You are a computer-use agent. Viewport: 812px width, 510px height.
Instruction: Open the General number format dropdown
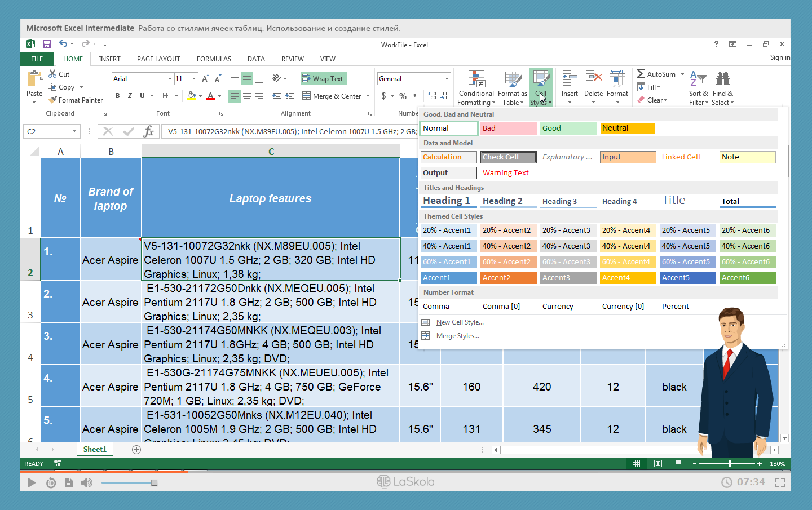[447, 79]
